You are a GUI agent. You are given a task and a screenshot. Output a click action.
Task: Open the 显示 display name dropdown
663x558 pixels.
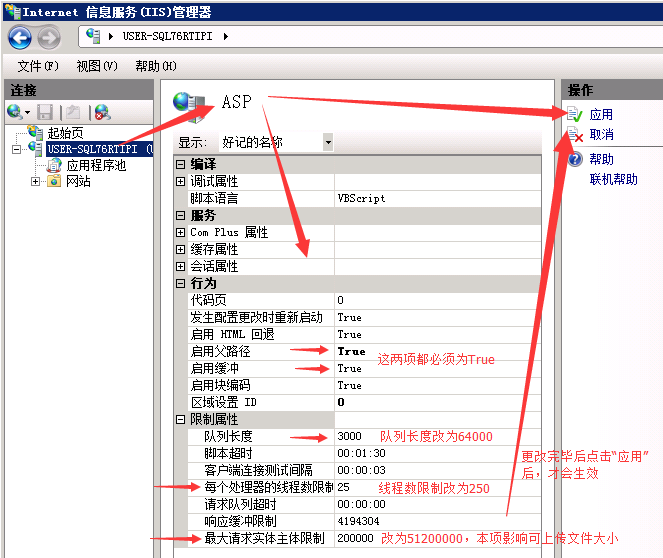click(x=327, y=142)
